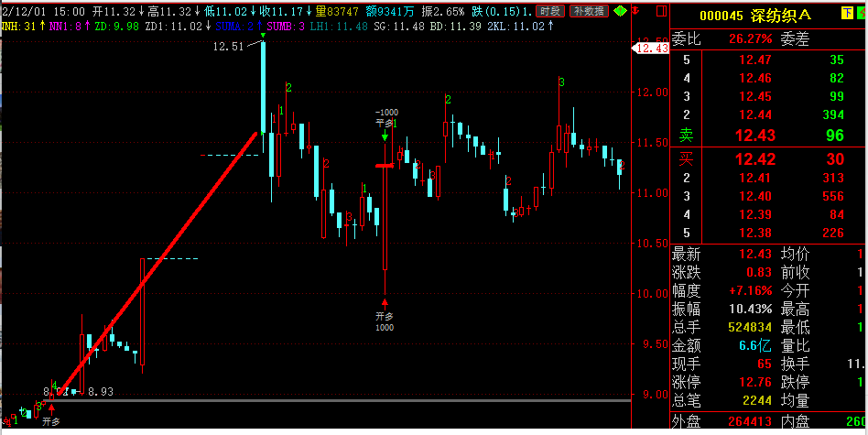Click the 补数据 button
This screenshot has height=435, width=868.
pos(589,10)
